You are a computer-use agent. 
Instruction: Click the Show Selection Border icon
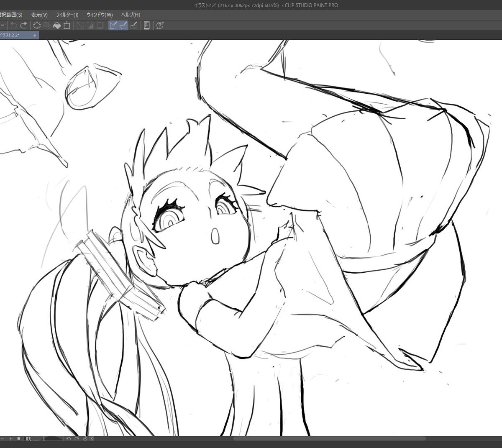(x=100, y=26)
